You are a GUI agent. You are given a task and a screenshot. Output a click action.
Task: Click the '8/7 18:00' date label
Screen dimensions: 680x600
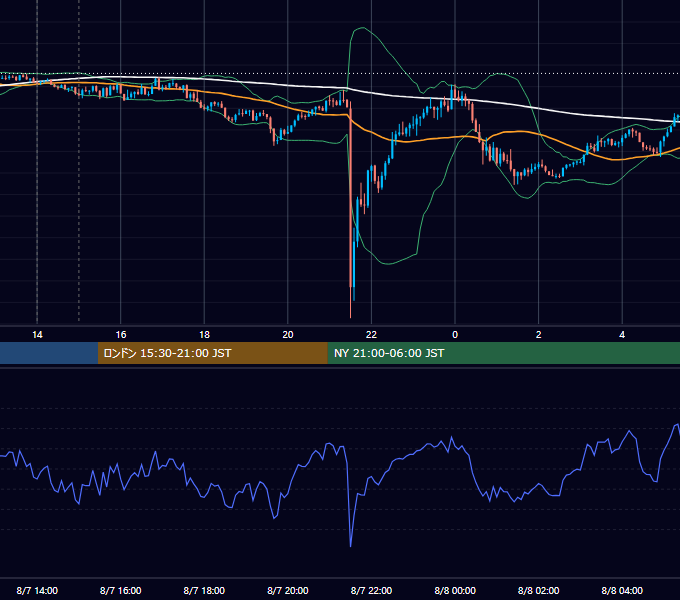click(x=204, y=590)
